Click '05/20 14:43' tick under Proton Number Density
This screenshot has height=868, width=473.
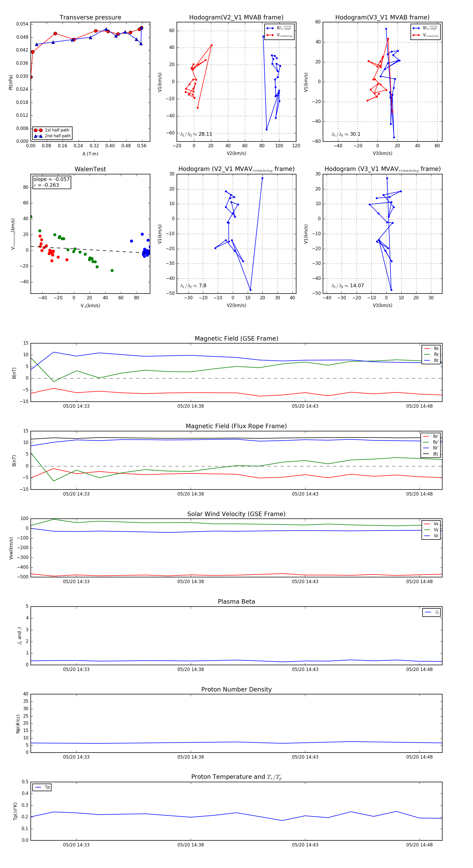pyautogui.click(x=305, y=757)
